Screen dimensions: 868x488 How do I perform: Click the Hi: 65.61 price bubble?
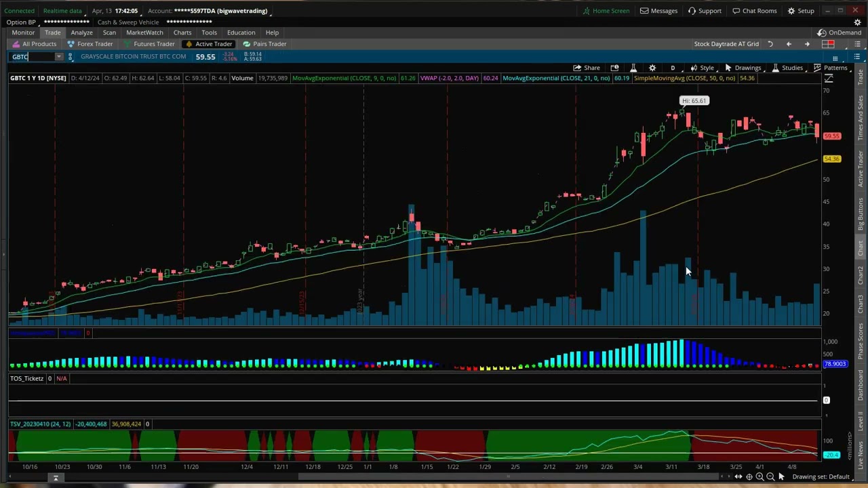coord(694,101)
